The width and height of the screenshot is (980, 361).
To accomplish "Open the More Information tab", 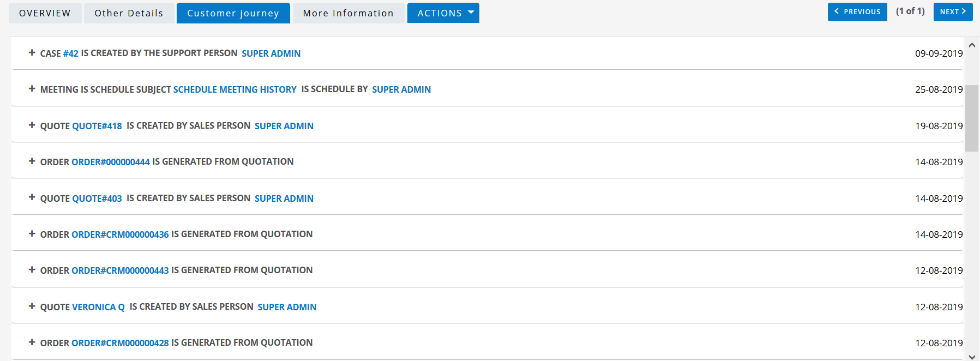I will [x=348, y=13].
